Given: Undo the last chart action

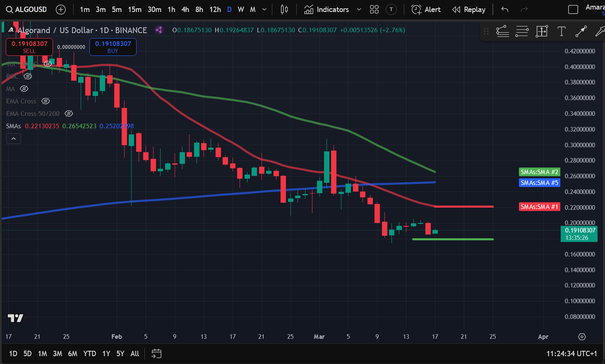Looking at the screenshot, I should coord(504,10).
